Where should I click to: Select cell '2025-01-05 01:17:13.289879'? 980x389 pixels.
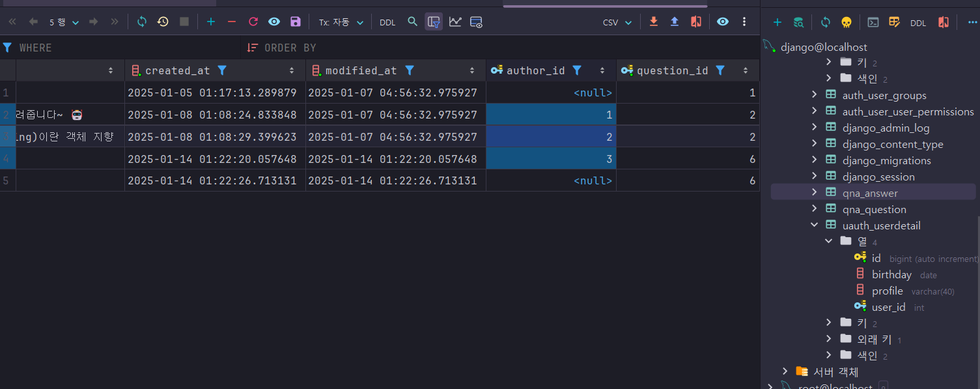tap(215, 93)
